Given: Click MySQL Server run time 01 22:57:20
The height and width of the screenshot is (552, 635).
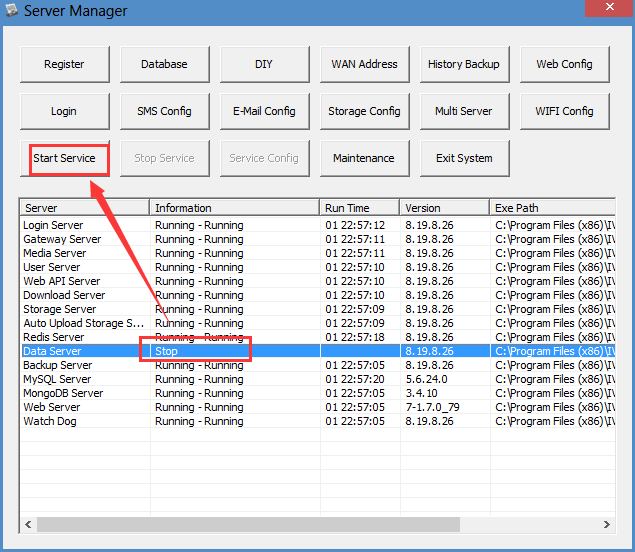Looking at the screenshot, I should (x=355, y=379).
